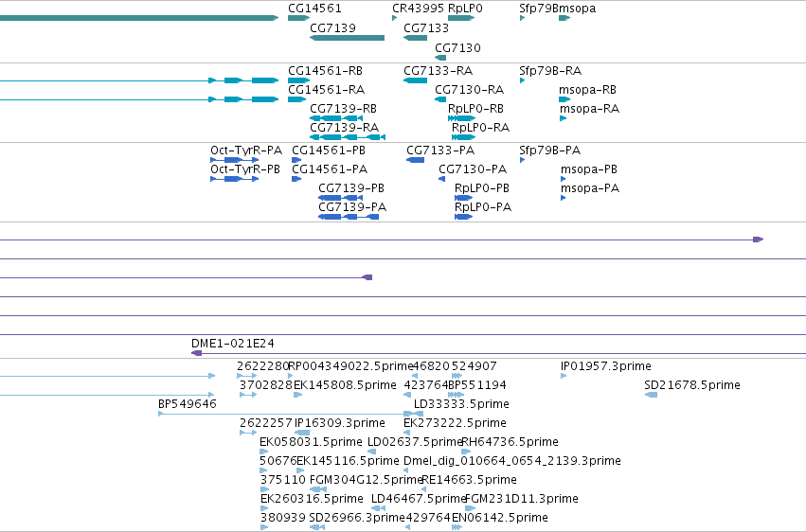Open the CG7139-PA protein label
The image size is (806, 532).
click(x=352, y=207)
